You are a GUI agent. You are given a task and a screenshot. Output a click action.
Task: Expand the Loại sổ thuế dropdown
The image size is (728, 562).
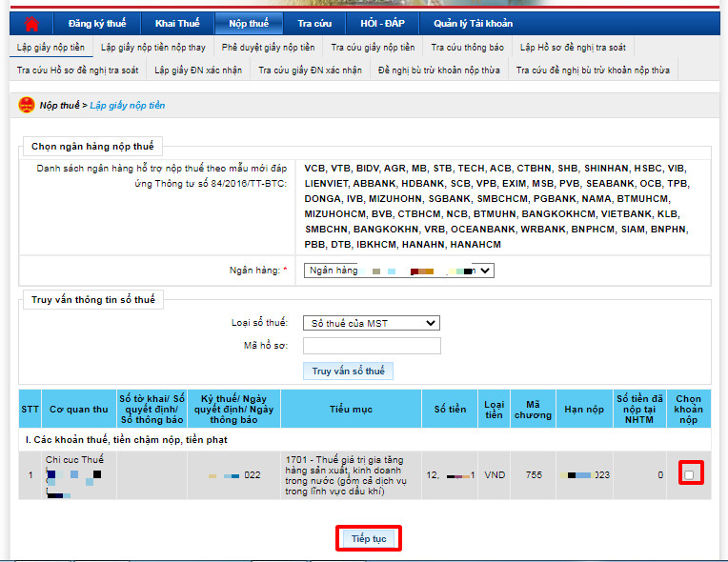tap(372, 323)
